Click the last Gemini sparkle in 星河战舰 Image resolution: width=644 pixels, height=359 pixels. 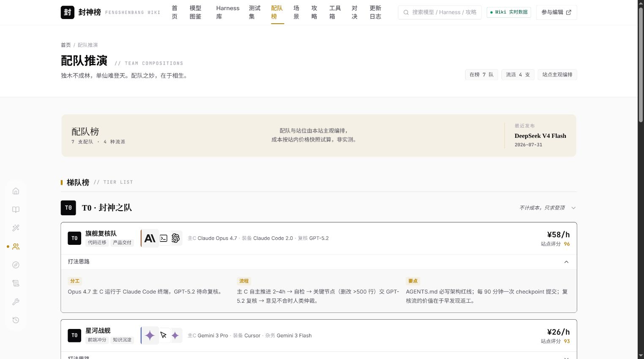pos(175,336)
